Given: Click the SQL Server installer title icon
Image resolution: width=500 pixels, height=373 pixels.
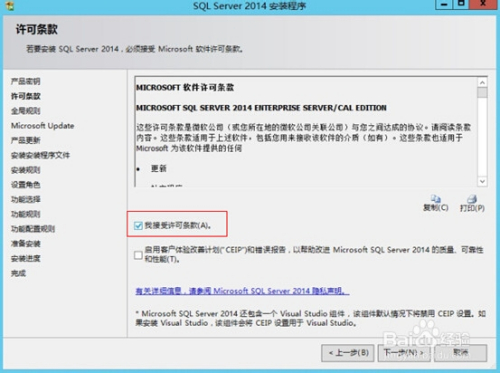Looking at the screenshot, I should pyautogui.click(x=10, y=6).
